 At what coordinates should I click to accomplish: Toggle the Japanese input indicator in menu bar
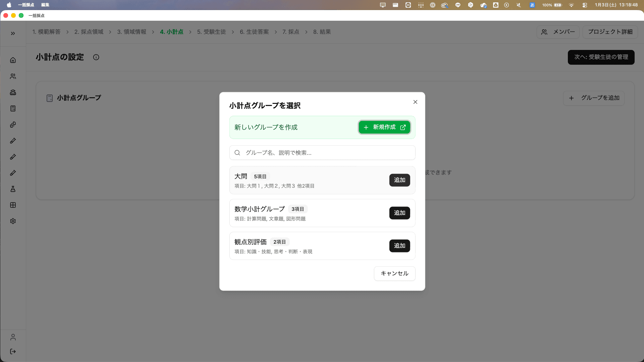(x=532, y=5)
